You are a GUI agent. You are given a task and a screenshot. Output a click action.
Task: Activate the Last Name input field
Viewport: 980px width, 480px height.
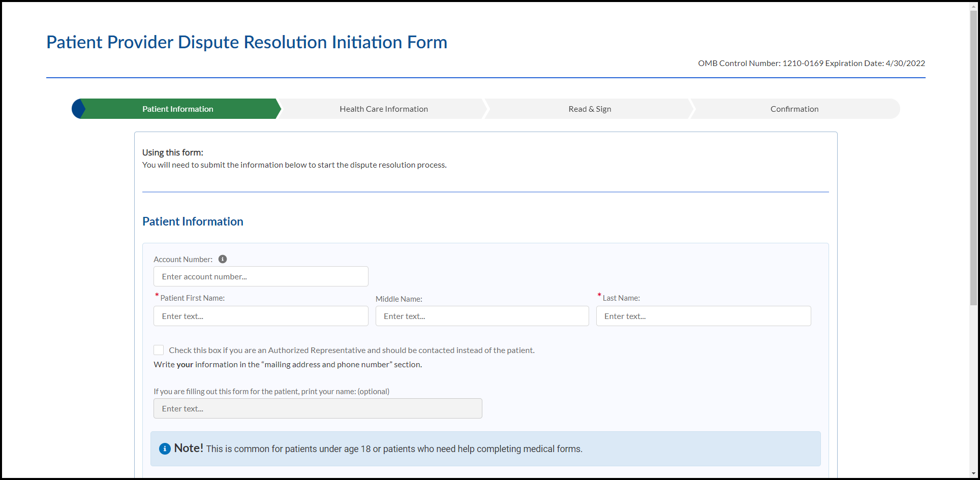(x=703, y=316)
